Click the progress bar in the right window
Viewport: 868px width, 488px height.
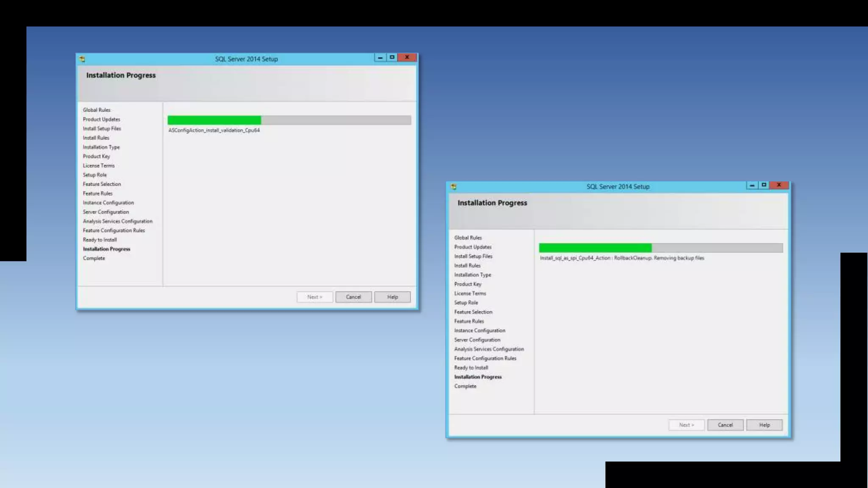coord(661,248)
